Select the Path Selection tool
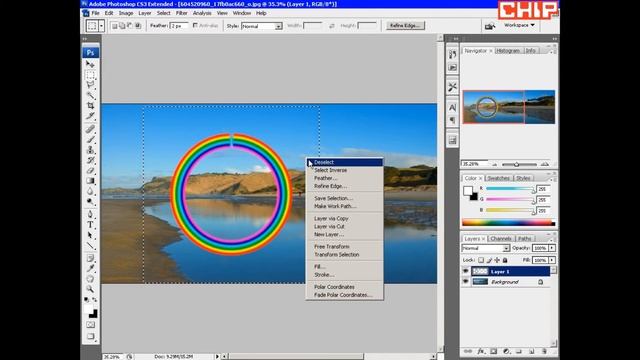This screenshot has width=640, height=360. tap(90, 235)
